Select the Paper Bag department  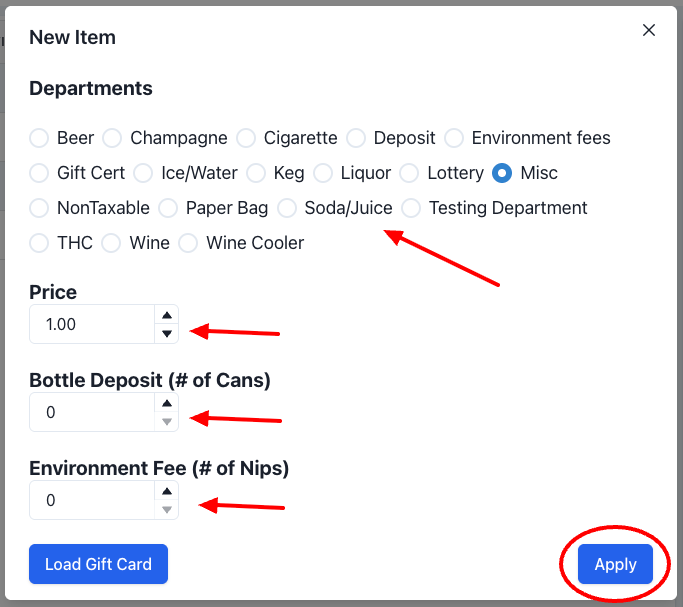coord(168,208)
